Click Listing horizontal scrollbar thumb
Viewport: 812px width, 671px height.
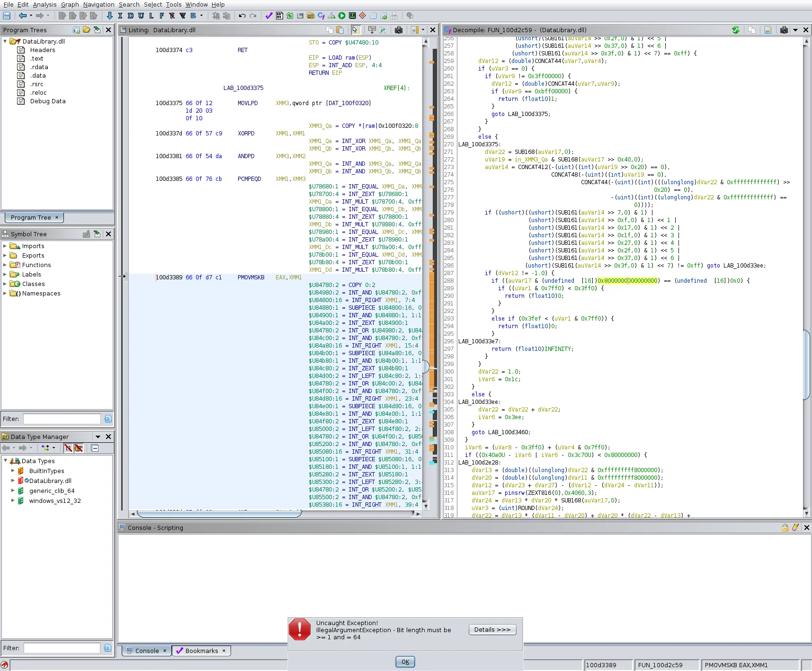pyautogui.click(x=219, y=514)
